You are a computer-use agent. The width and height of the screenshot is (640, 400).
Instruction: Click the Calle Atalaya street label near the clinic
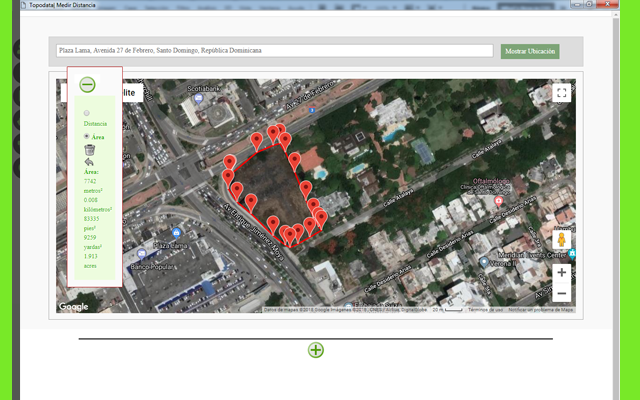click(487, 149)
